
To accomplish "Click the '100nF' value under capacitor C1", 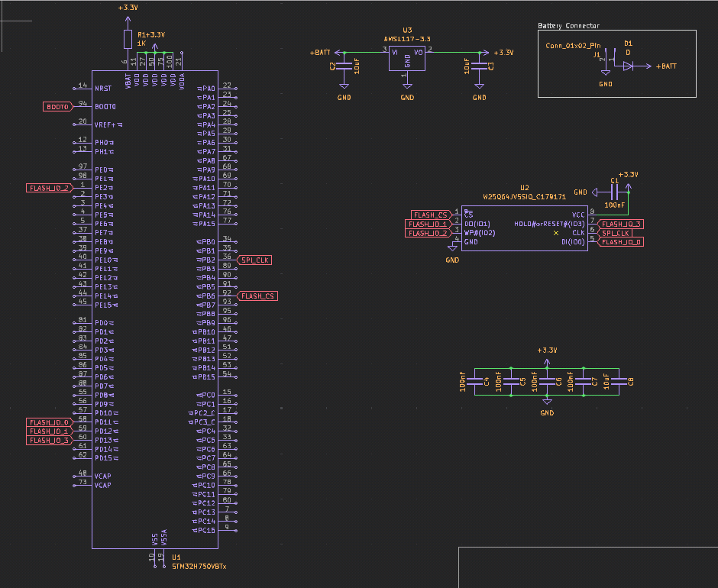I will [615, 205].
